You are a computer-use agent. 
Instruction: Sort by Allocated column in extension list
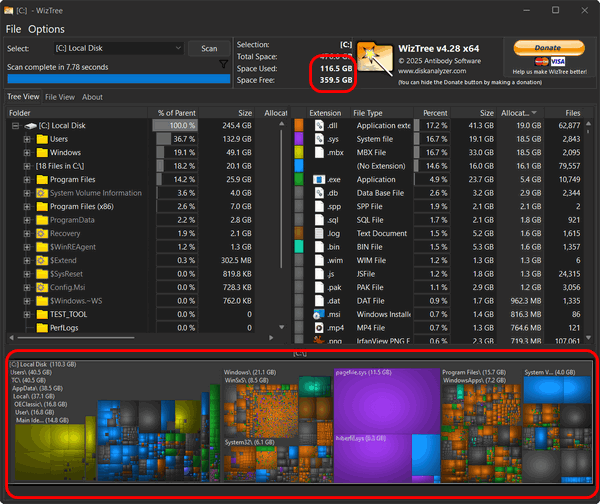(x=519, y=113)
